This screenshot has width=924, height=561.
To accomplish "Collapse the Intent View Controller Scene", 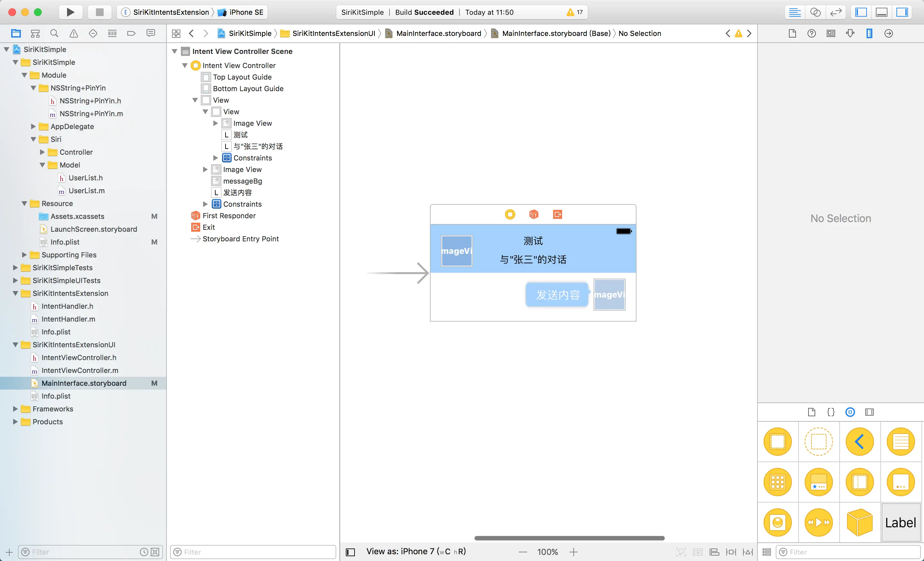I will point(175,51).
